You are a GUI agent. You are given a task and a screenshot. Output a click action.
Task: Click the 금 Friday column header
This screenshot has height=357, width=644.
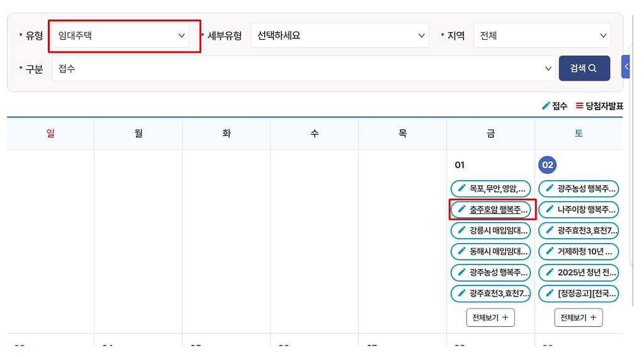pos(491,133)
